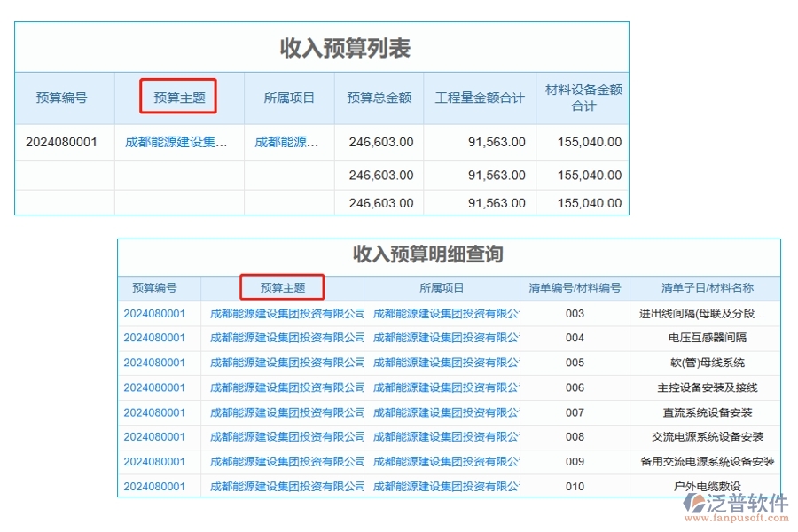
Task: Select the 成都能源建设集... subject link in the list
Action: [x=177, y=142]
